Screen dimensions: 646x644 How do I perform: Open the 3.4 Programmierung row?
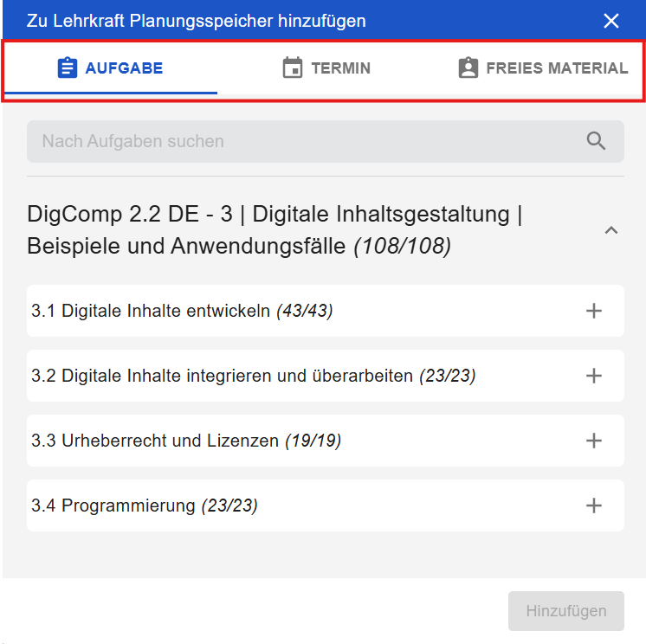[x=594, y=506]
